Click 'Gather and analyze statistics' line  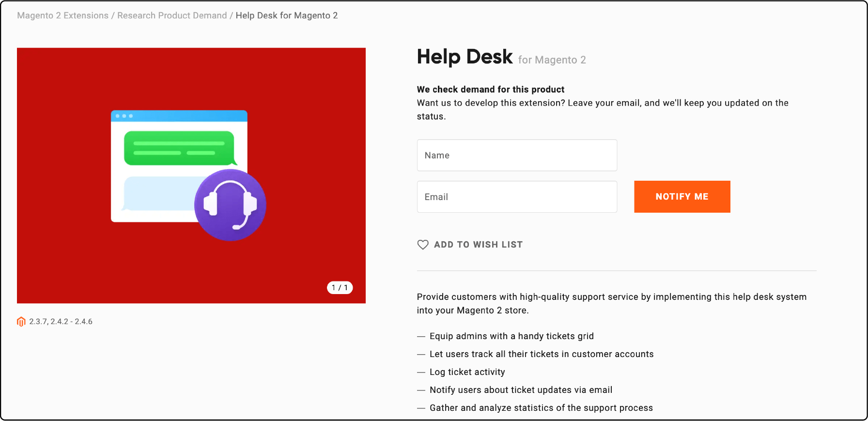pyautogui.click(x=541, y=408)
